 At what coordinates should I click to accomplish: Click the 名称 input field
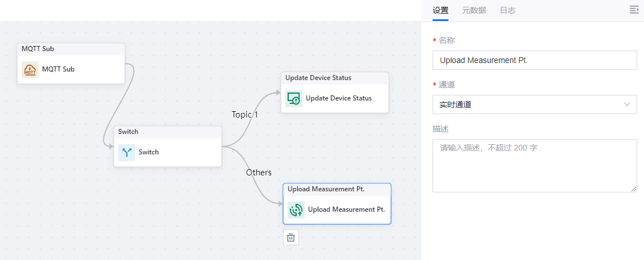[x=534, y=60]
